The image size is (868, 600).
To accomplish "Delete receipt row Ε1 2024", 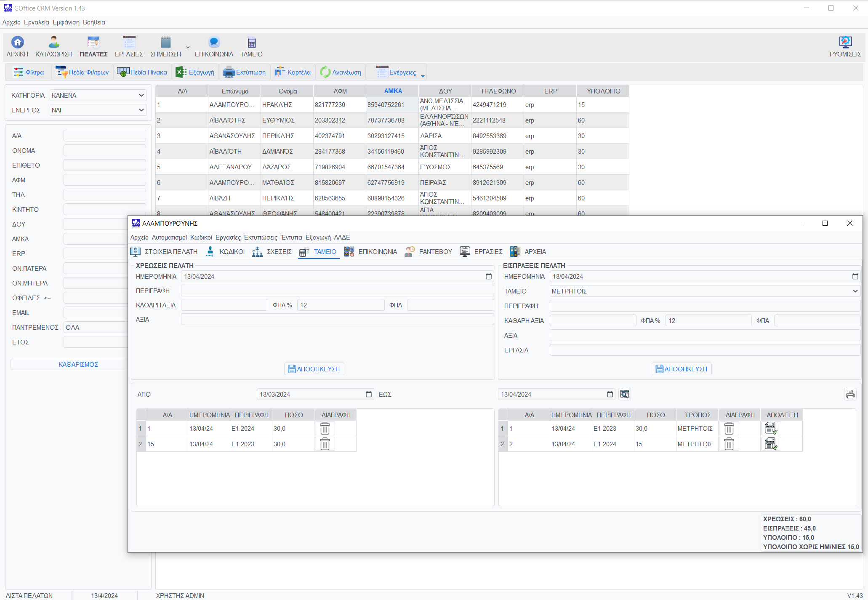I will [729, 444].
